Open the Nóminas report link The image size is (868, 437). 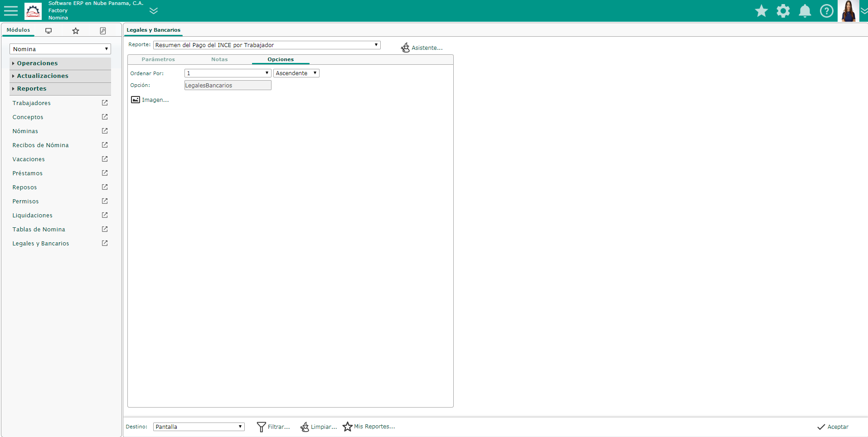point(25,131)
